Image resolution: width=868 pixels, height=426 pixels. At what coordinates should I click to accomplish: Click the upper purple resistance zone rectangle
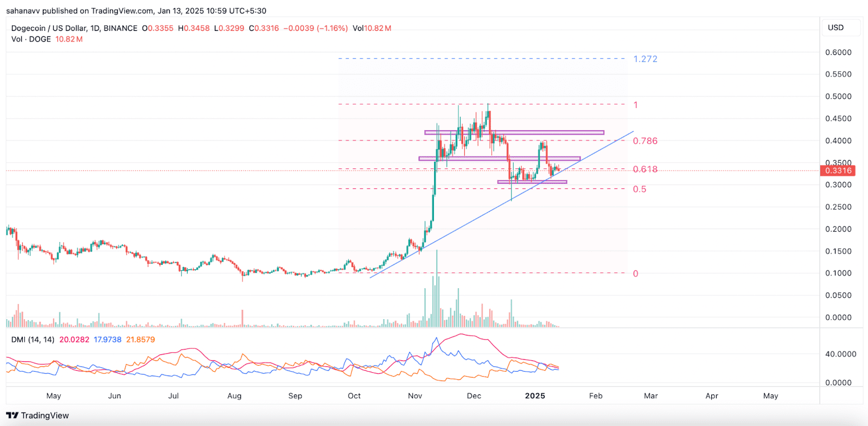pos(514,132)
